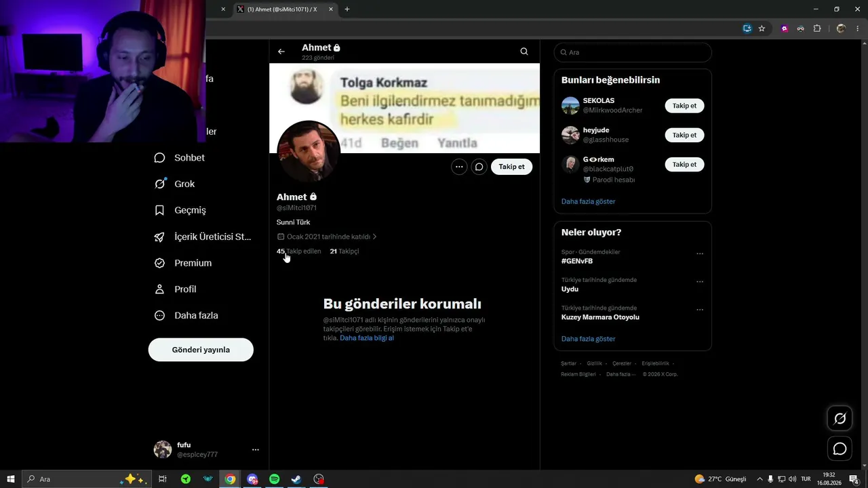The image size is (868, 488).
Task: Open Geçmiş bookmarks in the sidebar
Action: (180, 210)
